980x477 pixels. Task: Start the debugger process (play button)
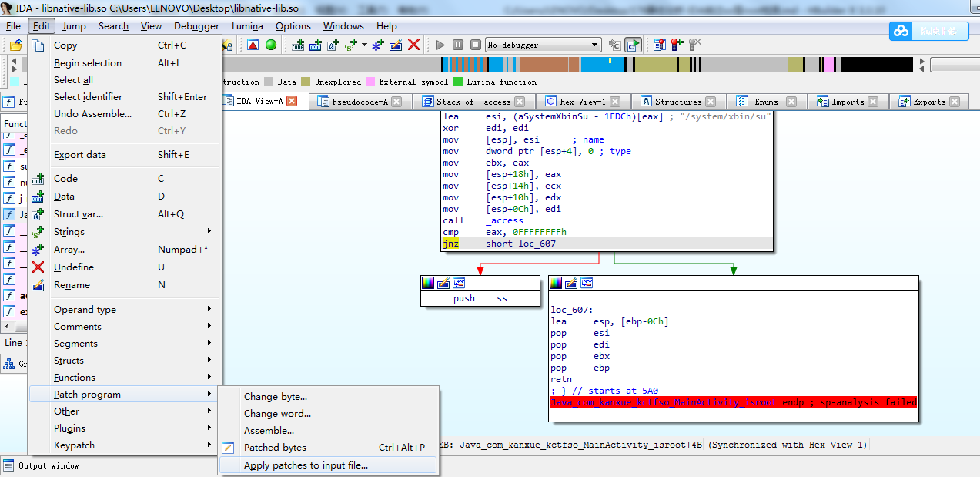[x=440, y=45]
